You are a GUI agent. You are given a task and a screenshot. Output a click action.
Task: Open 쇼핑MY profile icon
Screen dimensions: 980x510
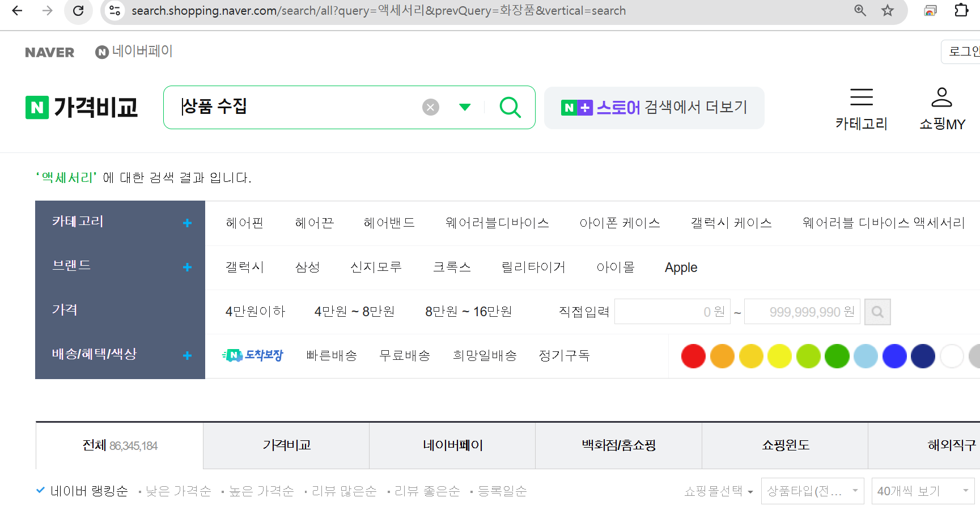click(x=941, y=97)
